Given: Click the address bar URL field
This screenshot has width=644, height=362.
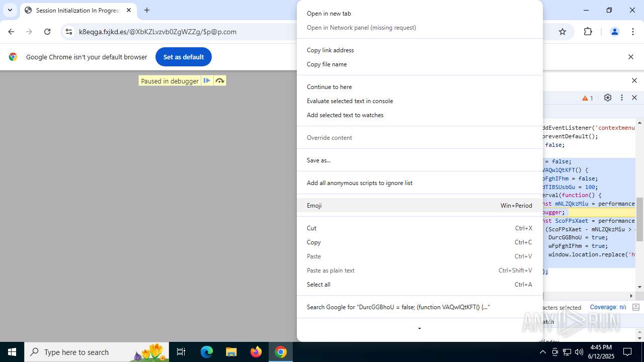Looking at the screenshot, I should coord(186,32).
